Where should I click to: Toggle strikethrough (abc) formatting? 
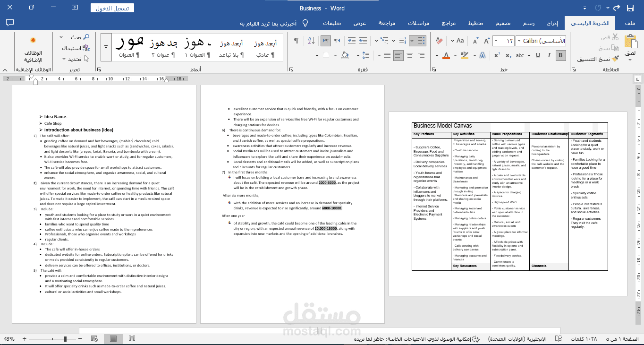coord(520,55)
